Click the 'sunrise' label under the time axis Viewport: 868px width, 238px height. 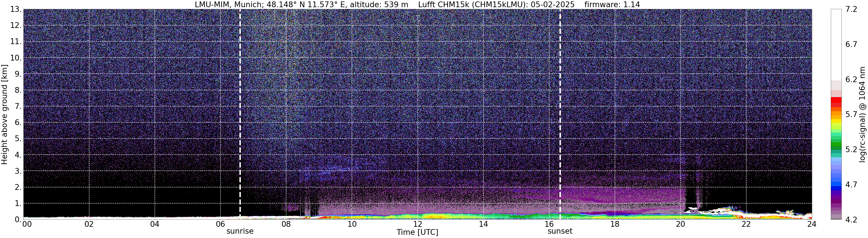pyautogui.click(x=240, y=231)
